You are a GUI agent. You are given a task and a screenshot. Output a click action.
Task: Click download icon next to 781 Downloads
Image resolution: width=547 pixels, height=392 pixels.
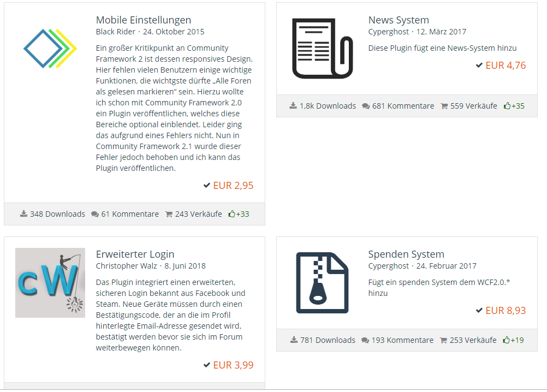[293, 340]
